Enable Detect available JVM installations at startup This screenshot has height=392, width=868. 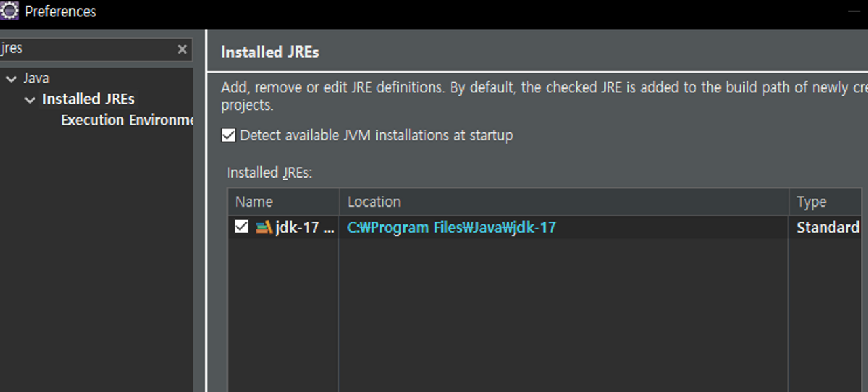point(229,135)
